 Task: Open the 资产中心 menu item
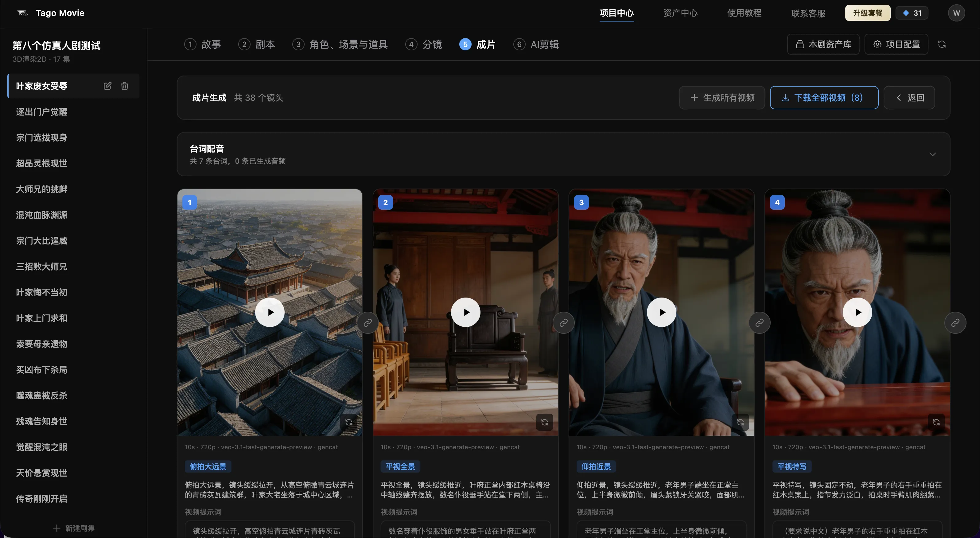(x=680, y=13)
